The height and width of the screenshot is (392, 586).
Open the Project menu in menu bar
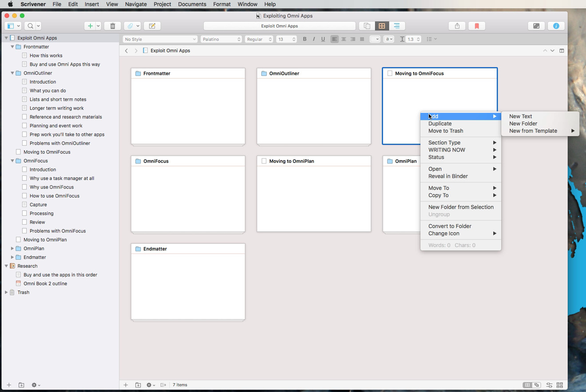162,4
